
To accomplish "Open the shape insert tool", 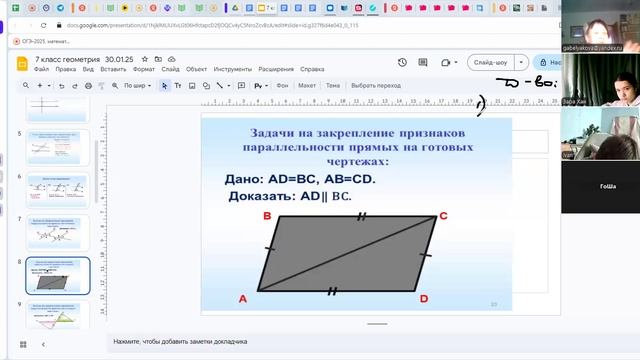I will [206, 86].
